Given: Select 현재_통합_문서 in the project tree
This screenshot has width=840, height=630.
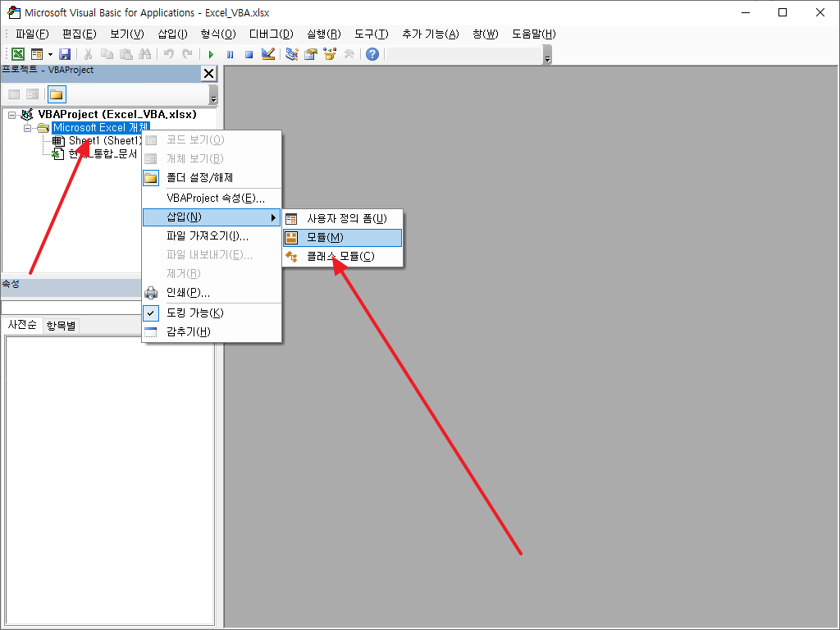Looking at the screenshot, I should 103,154.
